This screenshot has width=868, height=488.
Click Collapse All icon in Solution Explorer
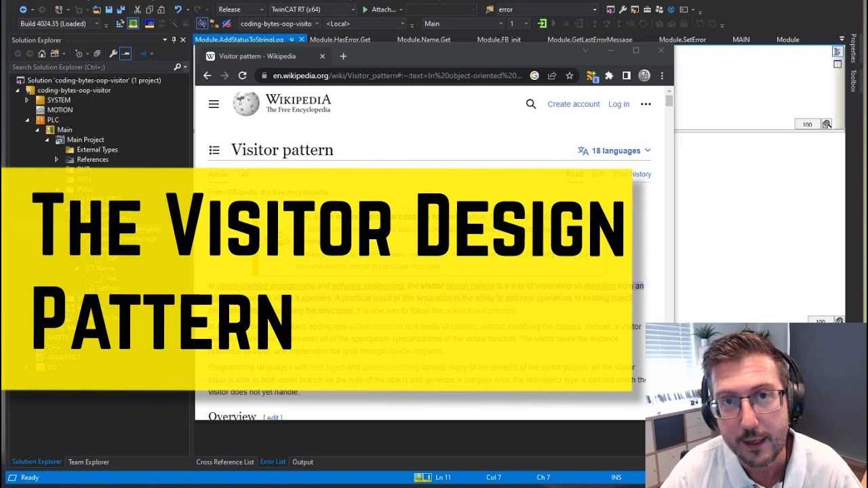tap(97, 54)
